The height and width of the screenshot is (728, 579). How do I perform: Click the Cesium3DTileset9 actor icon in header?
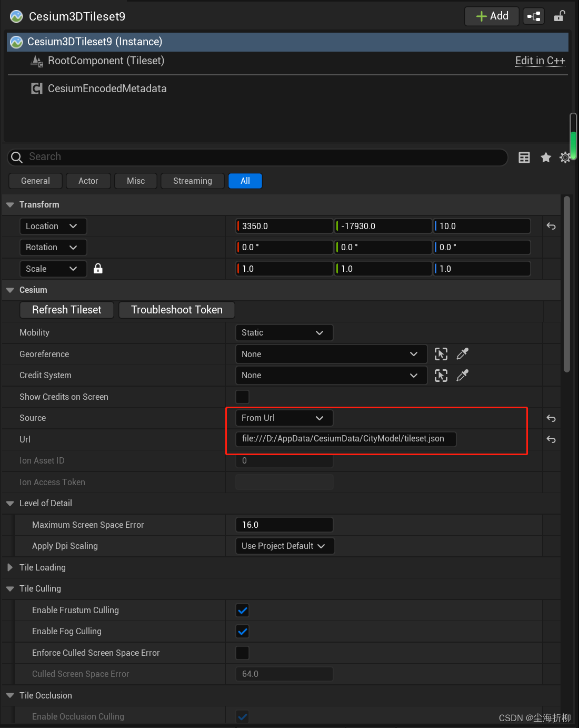point(16,16)
